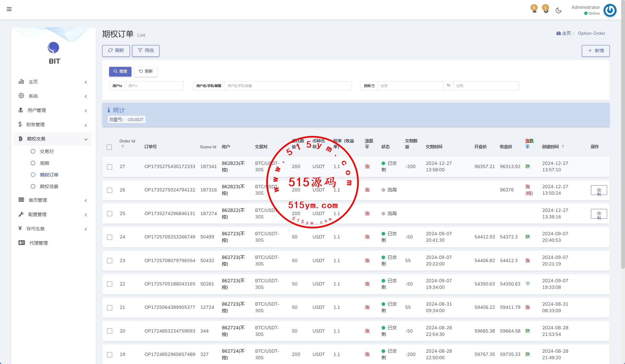The image size is (625, 364).
Task: Click the Administrator avatar icon
Action: coord(610,10)
